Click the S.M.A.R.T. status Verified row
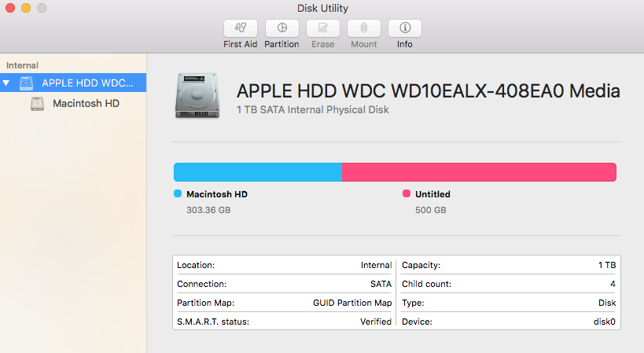 [284, 322]
